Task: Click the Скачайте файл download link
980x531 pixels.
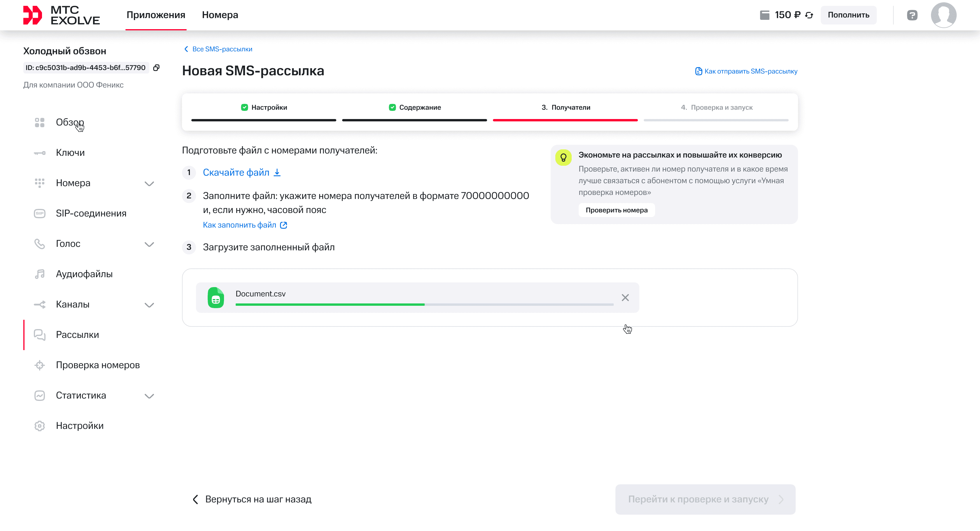Action: coord(242,172)
